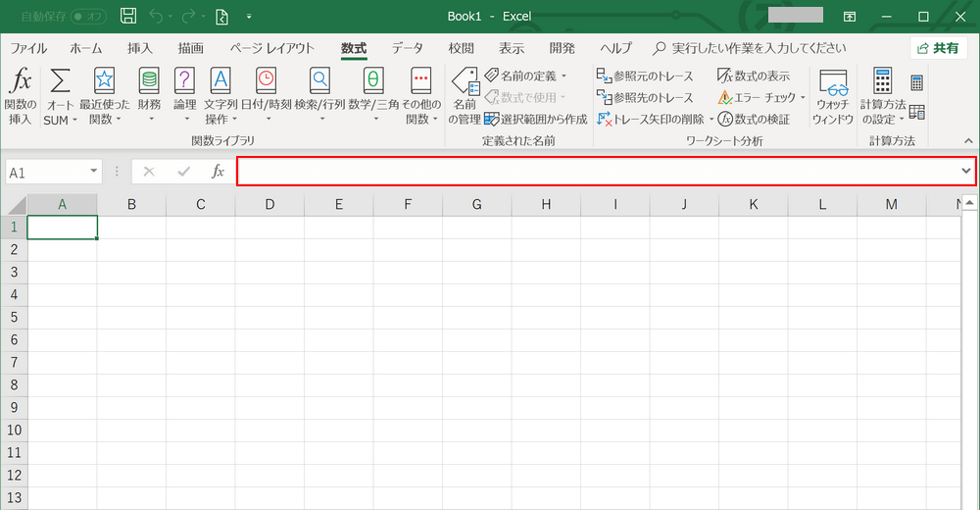This screenshot has width=980, height=510.
Task: Switch to the データ tab
Action: [x=408, y=48]
